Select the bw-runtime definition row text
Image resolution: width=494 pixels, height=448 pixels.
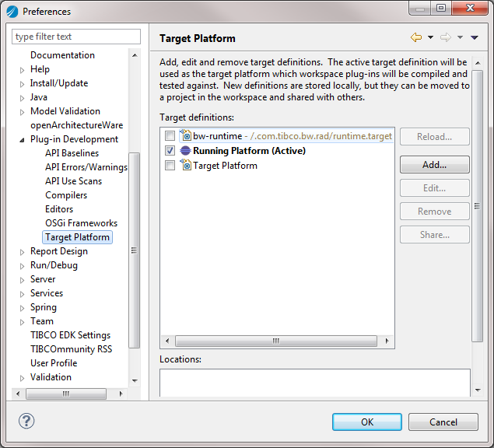coord(293,136)
